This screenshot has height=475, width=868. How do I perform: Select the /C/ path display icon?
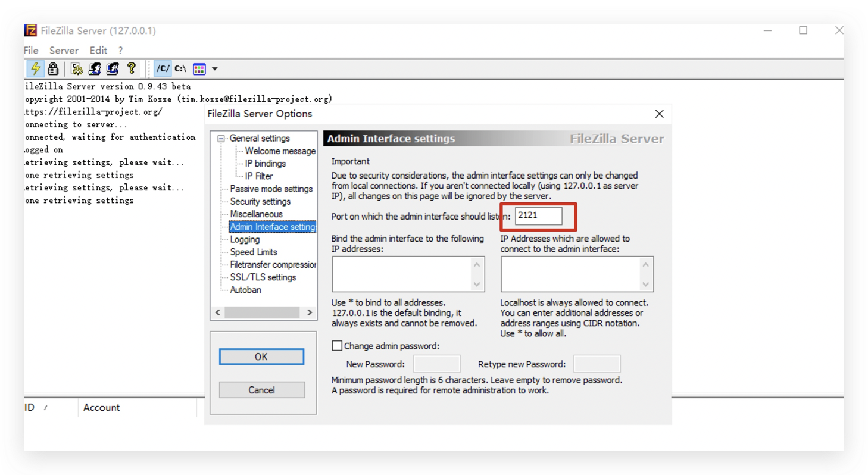click(x=163, y=68)
